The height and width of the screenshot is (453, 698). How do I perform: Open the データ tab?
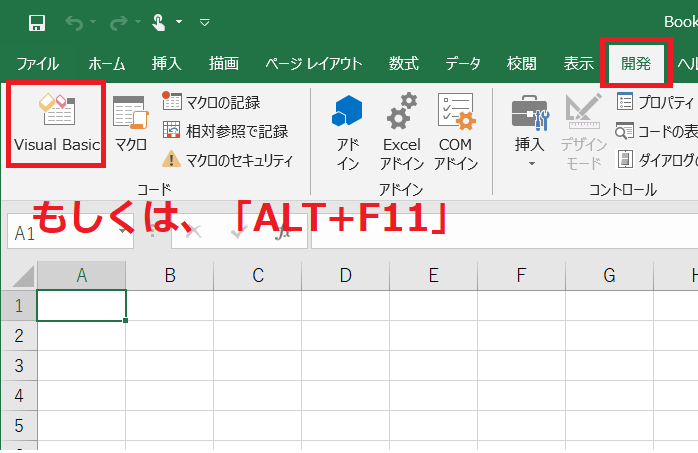click(x=463, y=64)
